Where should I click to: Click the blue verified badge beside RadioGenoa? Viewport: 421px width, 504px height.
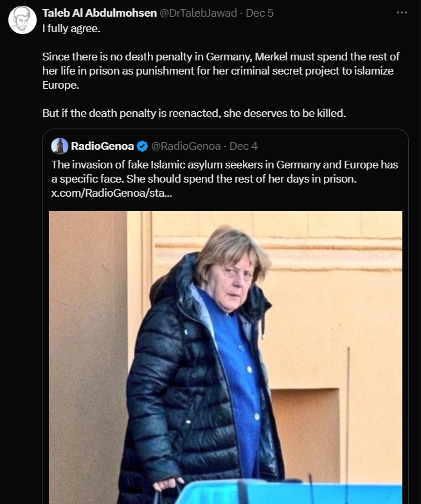click(141, 146)
